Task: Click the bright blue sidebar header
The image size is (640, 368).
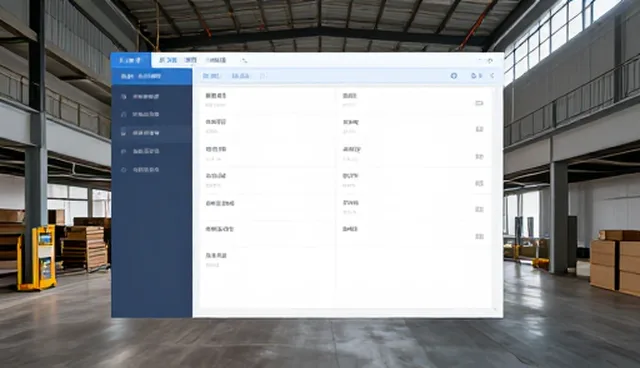Action: click(x=151, y=76)
